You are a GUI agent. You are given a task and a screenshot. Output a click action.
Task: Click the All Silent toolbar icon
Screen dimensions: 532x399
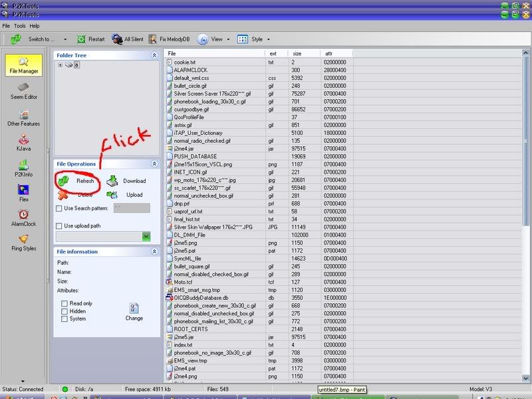[117, 39]
